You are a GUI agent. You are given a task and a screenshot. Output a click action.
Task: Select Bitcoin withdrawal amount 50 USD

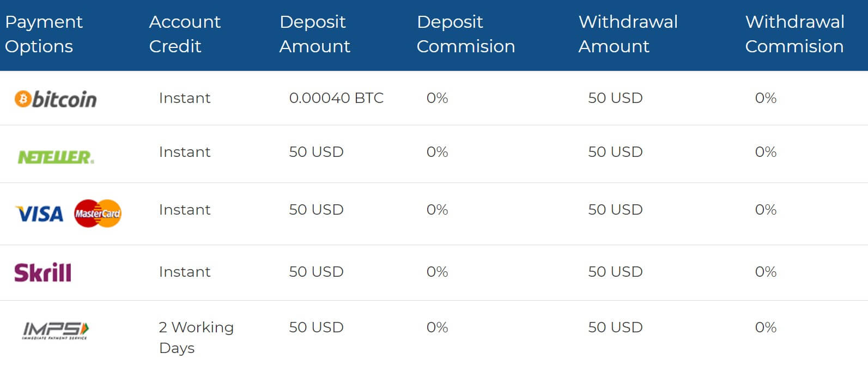615,98
